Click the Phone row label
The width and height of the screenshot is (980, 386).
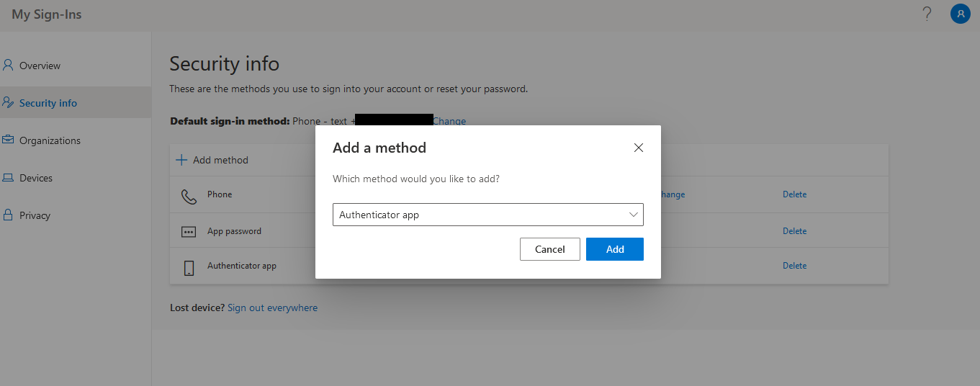click(x=220, y=194)
